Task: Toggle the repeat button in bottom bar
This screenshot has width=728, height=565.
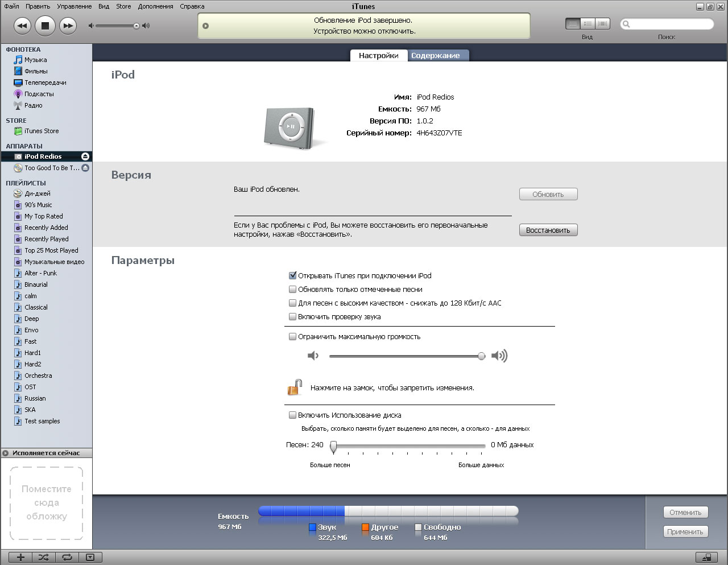Action: tap(67, 558)
